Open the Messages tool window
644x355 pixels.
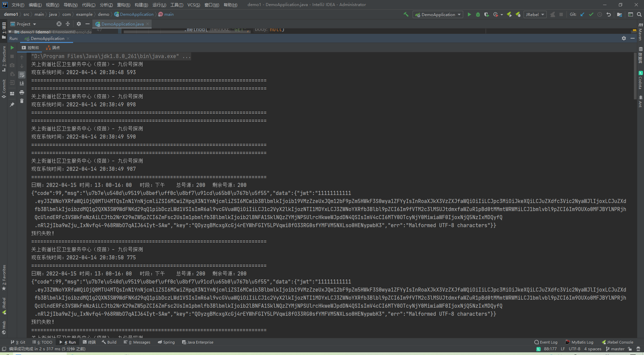pos(137,342)
